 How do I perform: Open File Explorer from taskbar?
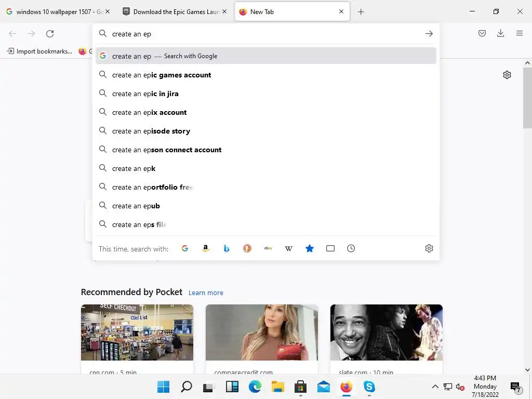pyautogui.click(x=277, y=387)
